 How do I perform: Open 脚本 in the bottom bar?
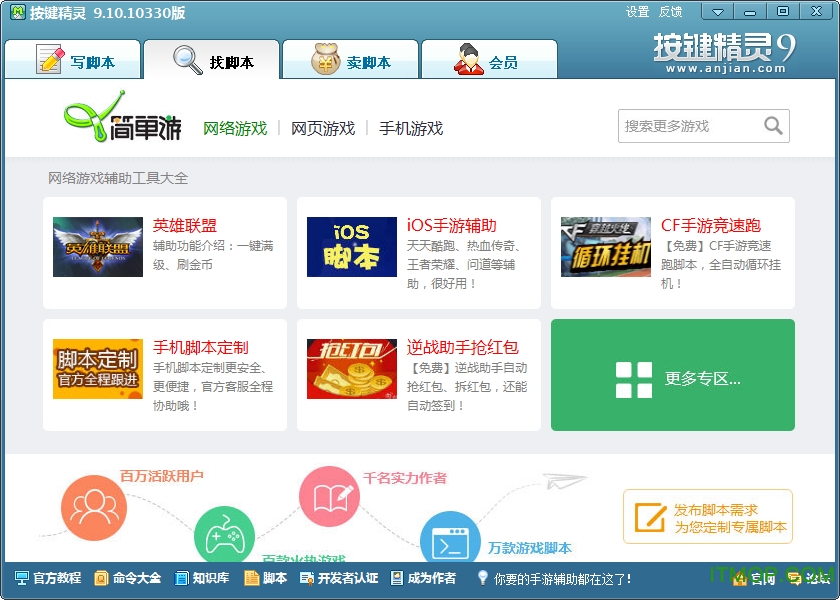(x=266, y=578)
